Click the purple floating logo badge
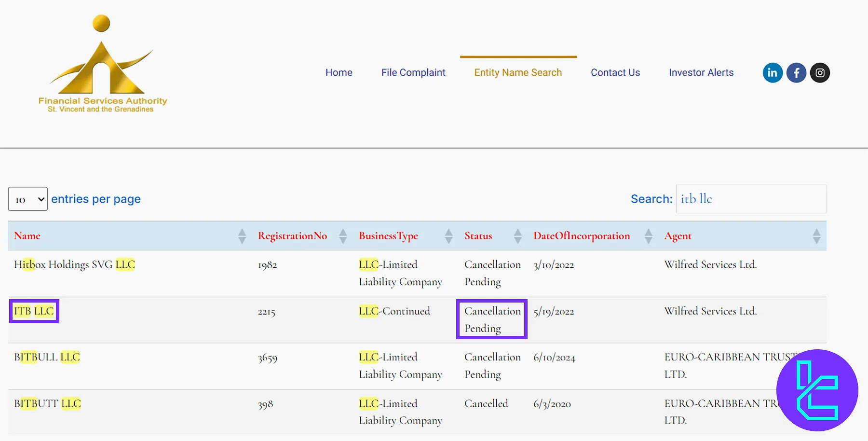Image resolution: width=868 pixels, height=441 pixels. [x=817, y=390]
